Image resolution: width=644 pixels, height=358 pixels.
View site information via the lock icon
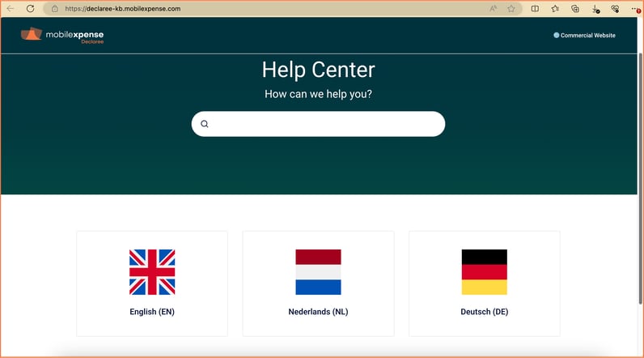pyautogui.click(x=55, y=9)
